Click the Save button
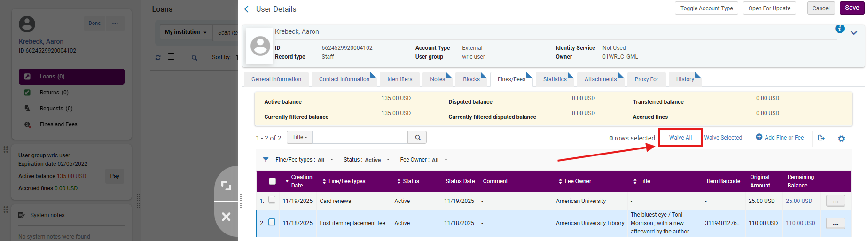This screenshot has width=868, height=241. click(x=852, y=8)
